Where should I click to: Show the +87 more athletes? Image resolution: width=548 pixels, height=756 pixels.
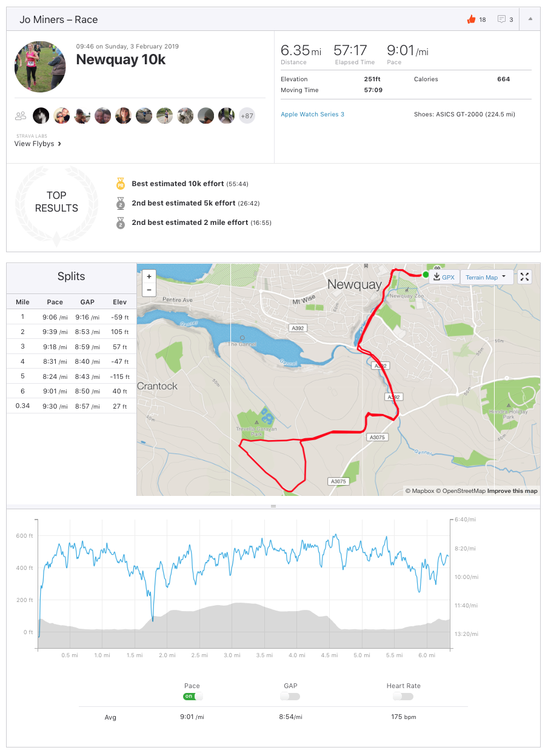coord(247,115)
